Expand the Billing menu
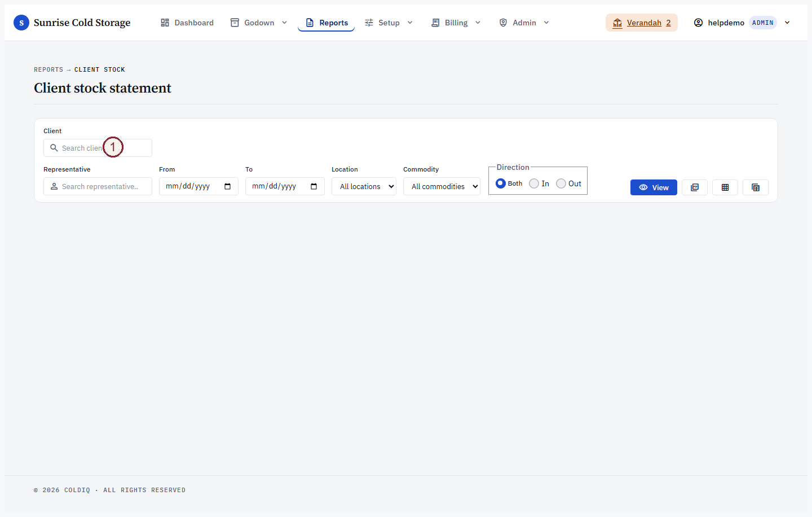The width and height of the screenshot is (812, 517). pyautogui.click(x=456, y=23)
